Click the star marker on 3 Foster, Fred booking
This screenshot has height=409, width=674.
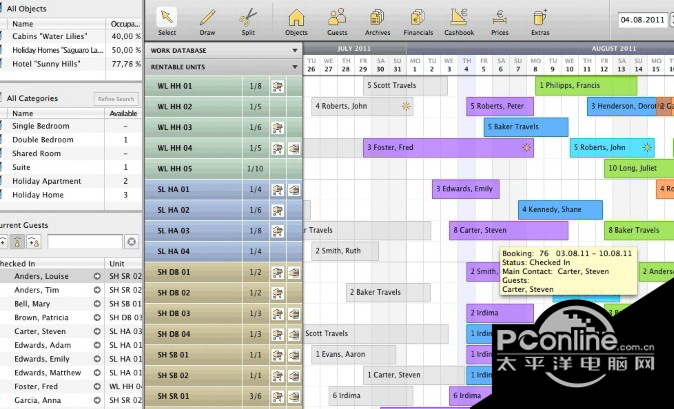click(x=526, y=148)
